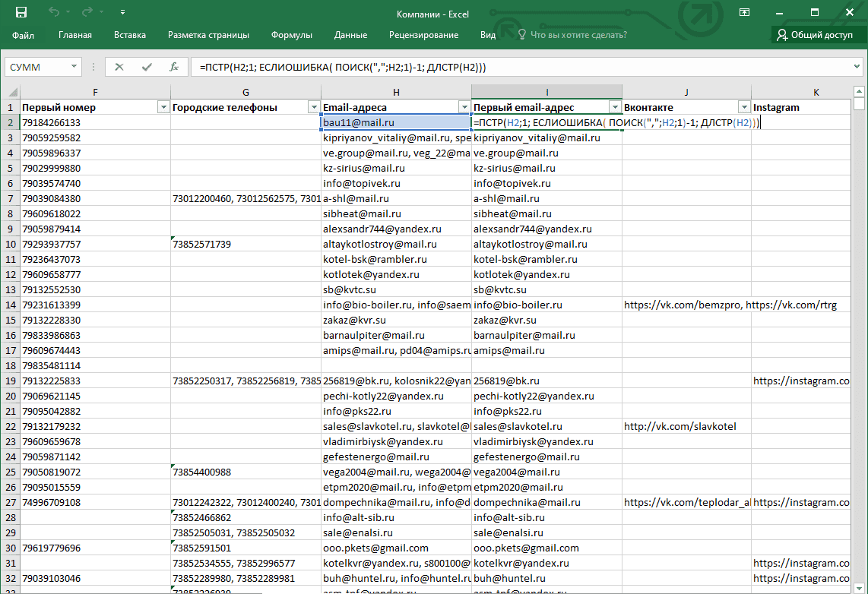The height and width of the screenshot is (594, 868).
Task: Select the Instagram link cell in row 19
Action: tap(801, 381)
